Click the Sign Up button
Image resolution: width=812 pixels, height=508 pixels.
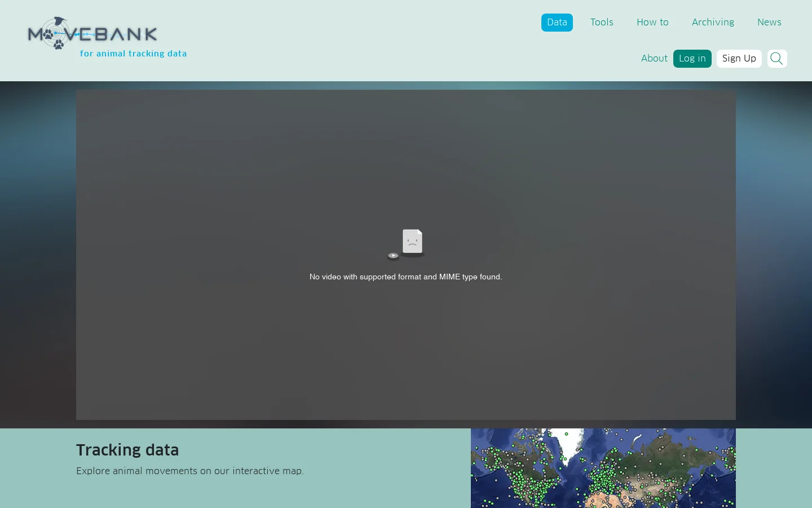(x=739, y=59)
